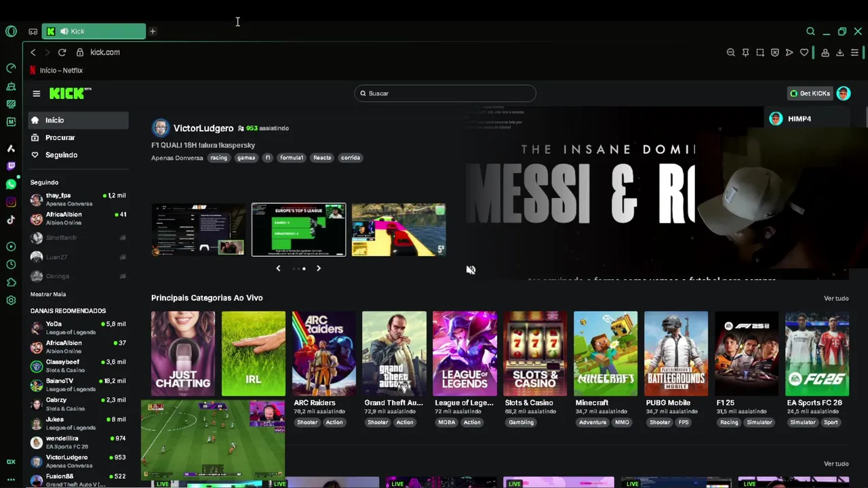868x488 pixels.
Task: Open TikTok in the sidebar
Action: coord(11,220)
